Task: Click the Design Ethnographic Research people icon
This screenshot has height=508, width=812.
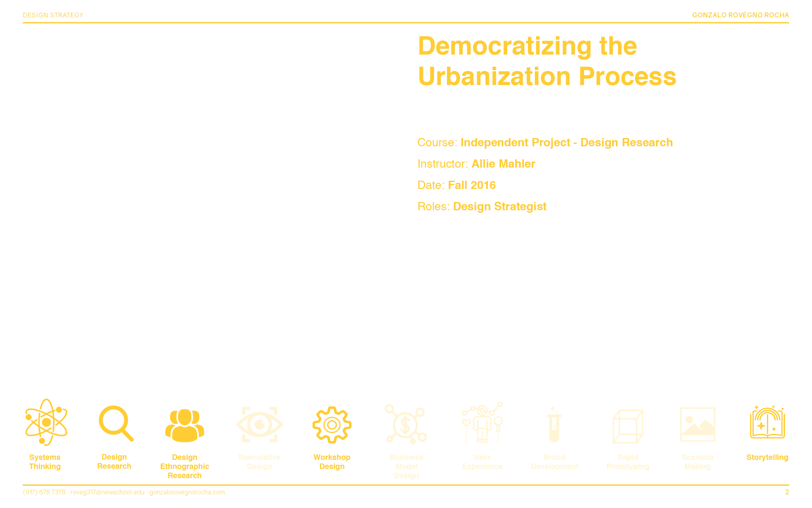Action: click(184, 425)
